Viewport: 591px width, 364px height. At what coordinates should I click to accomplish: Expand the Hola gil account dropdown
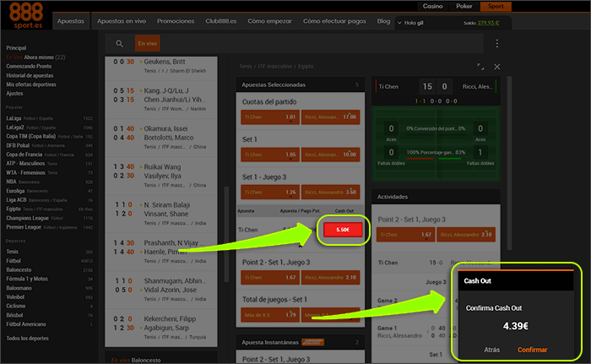coord(410,23)
